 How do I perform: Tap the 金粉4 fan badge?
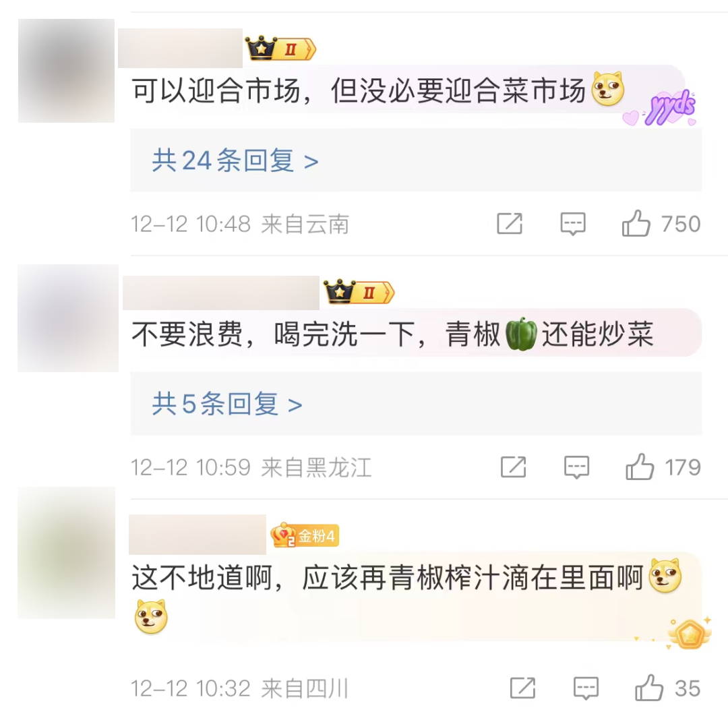click(x=305, y=536)
